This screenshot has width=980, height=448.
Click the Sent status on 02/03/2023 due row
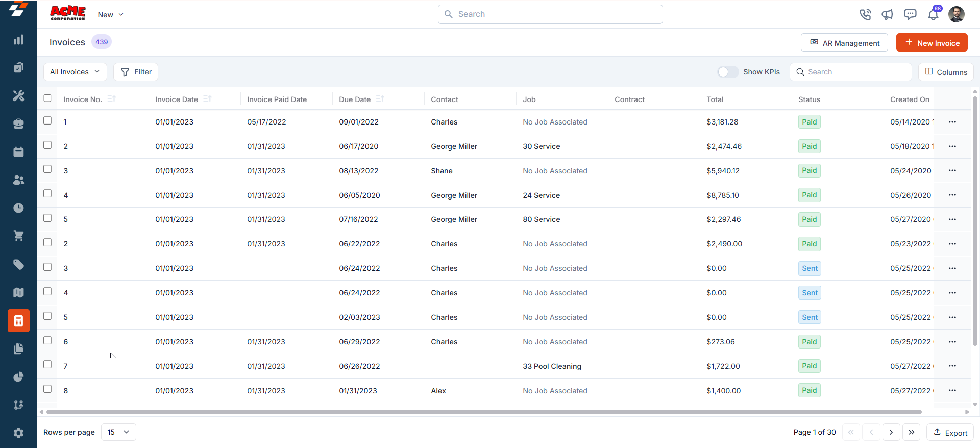[810, 317]
